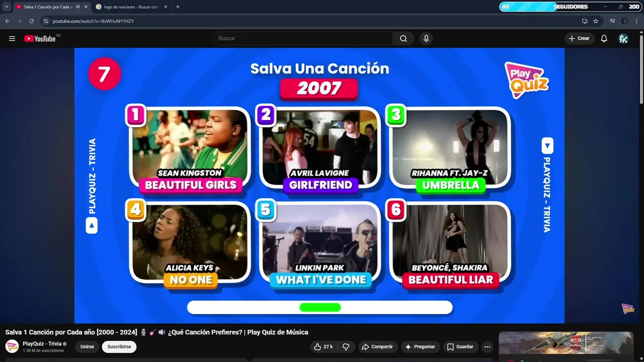Click the video player to pause
The image size is (644, 362).
[319, 186]
